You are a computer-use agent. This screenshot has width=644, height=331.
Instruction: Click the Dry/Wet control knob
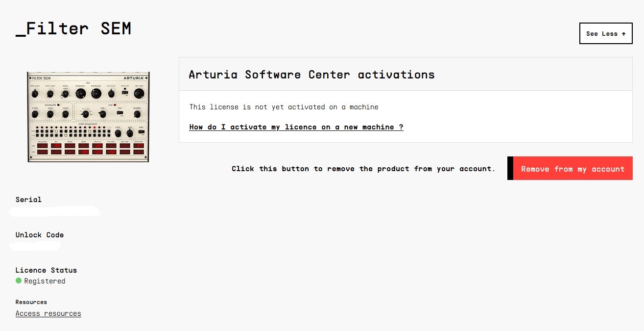(x=139, y=94)
